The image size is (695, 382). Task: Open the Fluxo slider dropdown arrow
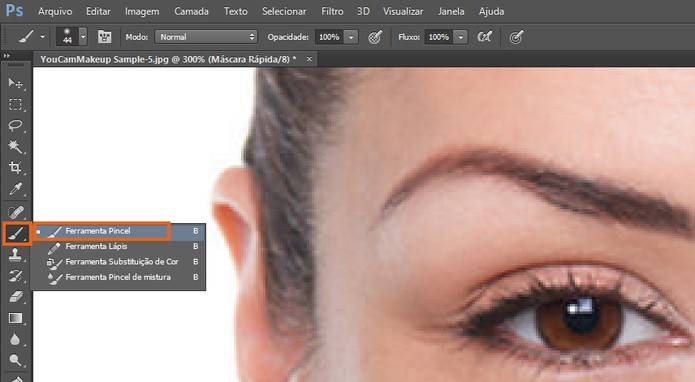[461, 37]
